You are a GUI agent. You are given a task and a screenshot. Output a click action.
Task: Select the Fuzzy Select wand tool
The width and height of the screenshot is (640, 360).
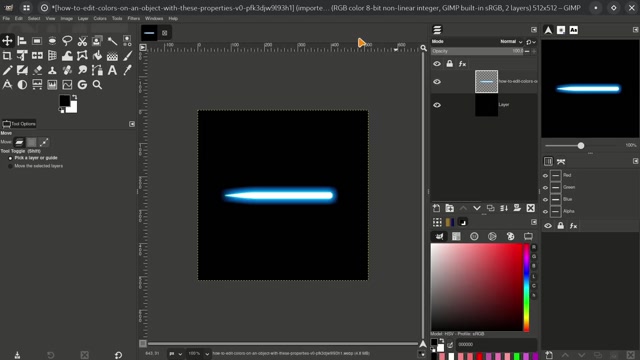112,40
